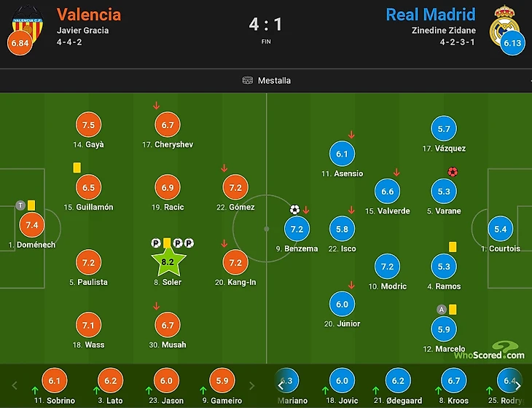The width and height of the screenshot is (532, 408).
Task: Select substitute Kroos's 6.7 rating
Action: (454, 380)
